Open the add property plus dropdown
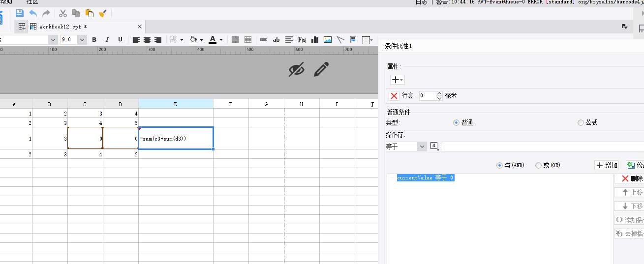Image resolution: width=644 pixels, height=264 pixels. (x=397, y=80)
